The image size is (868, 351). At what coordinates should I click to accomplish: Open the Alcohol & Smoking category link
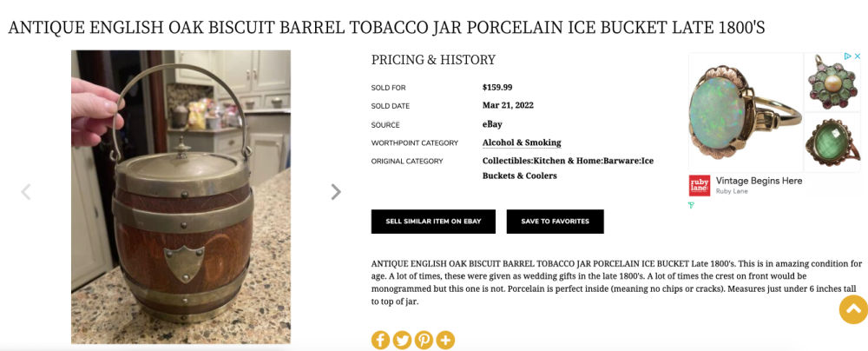click(x=522, y=142)
